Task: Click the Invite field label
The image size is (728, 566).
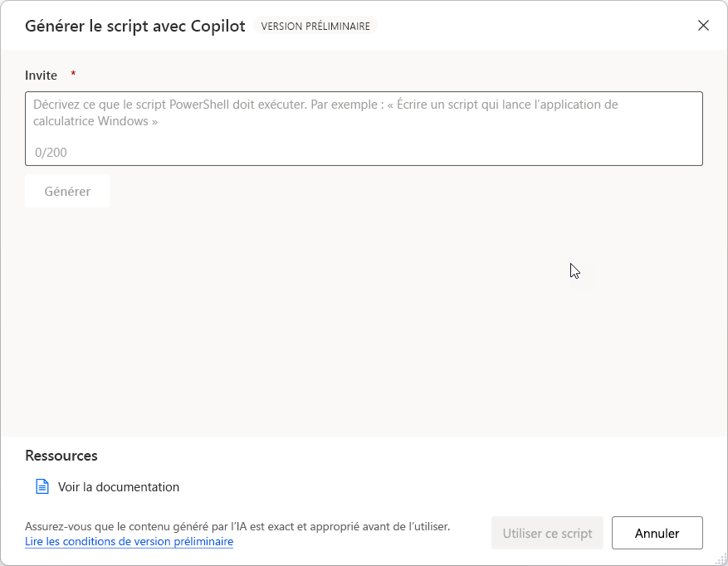Action: (41, 76)
